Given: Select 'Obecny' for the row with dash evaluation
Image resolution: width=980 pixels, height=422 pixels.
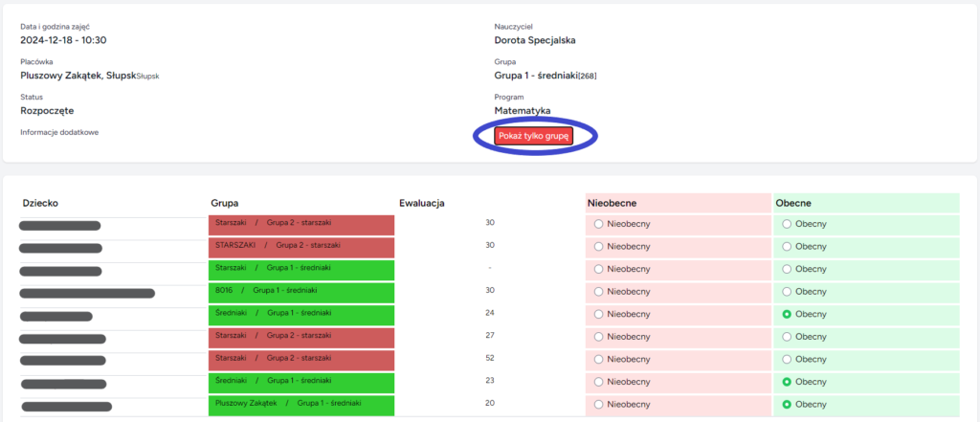Looking at the screenshot, I should coord(789,269).
